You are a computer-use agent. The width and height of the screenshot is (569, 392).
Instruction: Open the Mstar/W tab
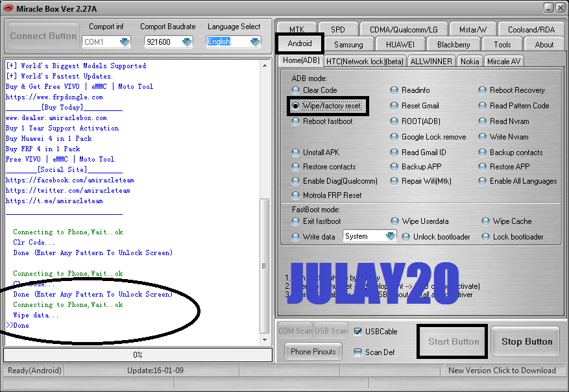473,29
